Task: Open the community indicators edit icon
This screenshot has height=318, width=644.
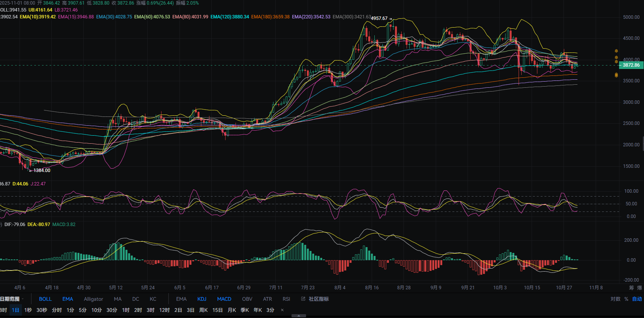Action: (x=303, y=299)
